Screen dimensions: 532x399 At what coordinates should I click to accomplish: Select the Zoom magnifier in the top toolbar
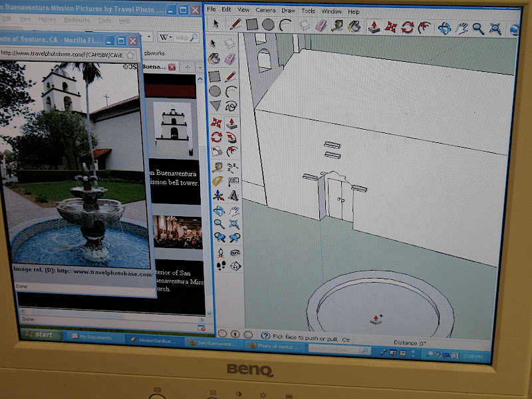point(478,29)
